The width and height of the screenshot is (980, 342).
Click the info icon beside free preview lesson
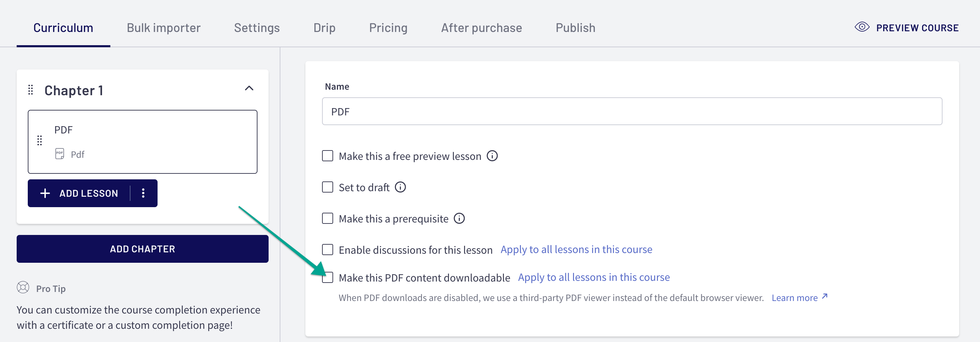[492, 156]
